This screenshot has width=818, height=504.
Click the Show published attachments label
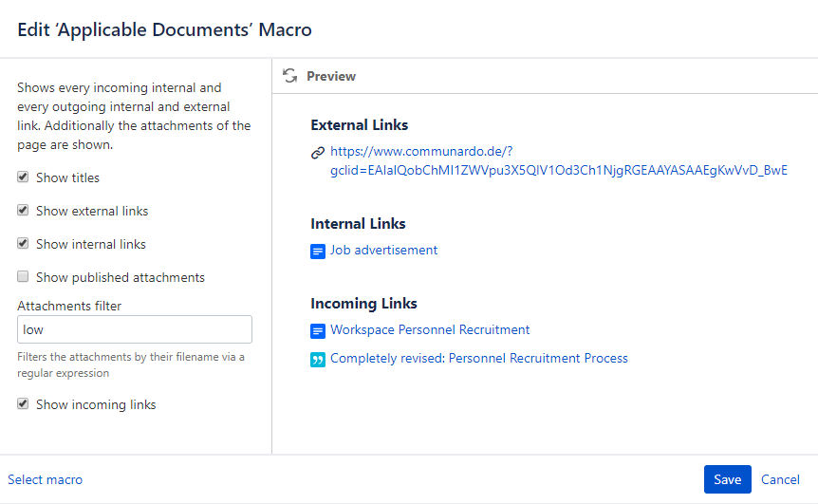click(x=121, y=277)
